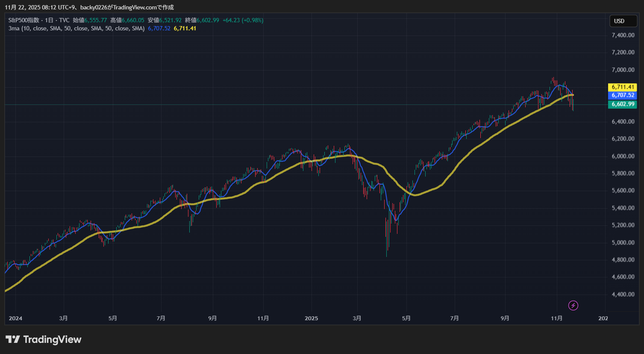Screen dimensions: 644x354
Task: Click yellow 6,711.41 value in indicator legend
Action: point(185,28)
